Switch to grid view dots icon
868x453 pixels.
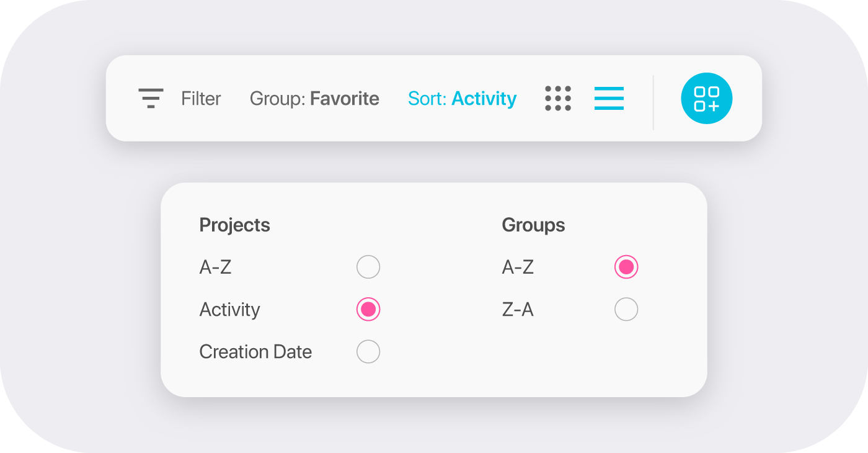point(558,99)
